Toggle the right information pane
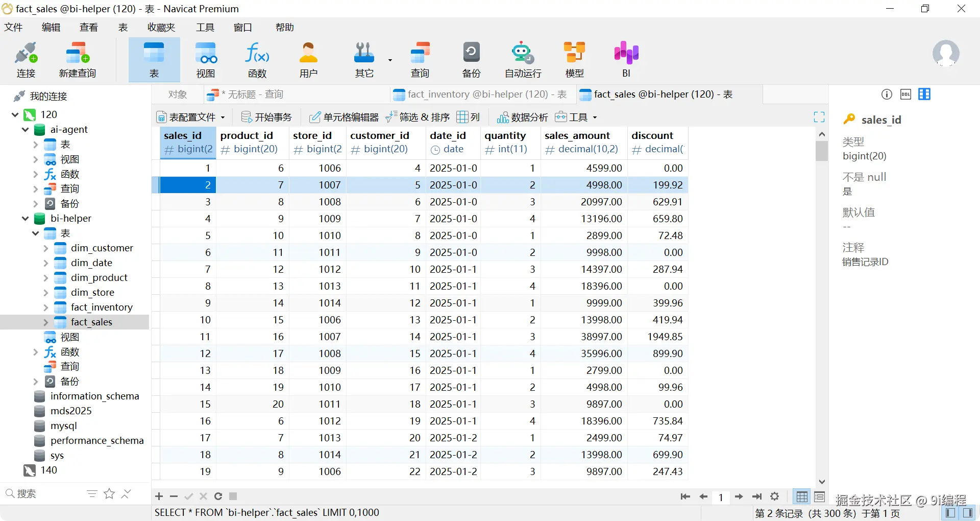980x521 pixels. tap(967, 513)
